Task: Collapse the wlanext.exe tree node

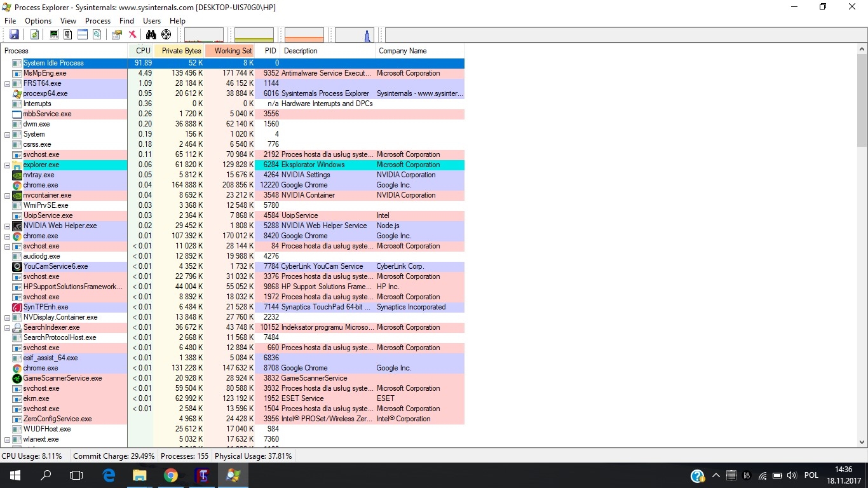Action: [x=8, y=439]
